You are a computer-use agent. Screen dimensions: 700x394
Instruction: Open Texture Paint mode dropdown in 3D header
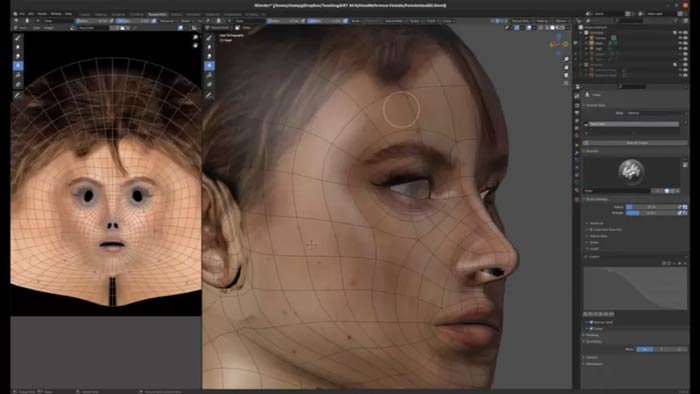221,27
